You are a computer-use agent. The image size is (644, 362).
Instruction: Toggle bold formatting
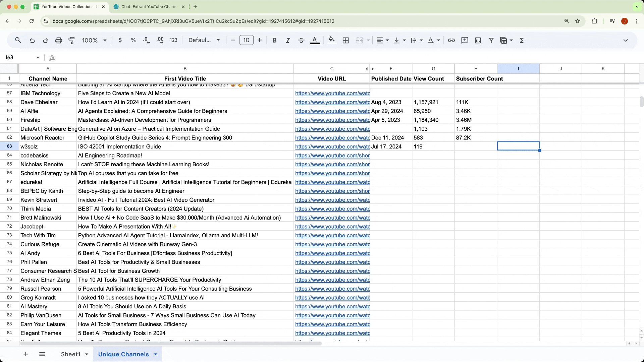click(274, 40)
